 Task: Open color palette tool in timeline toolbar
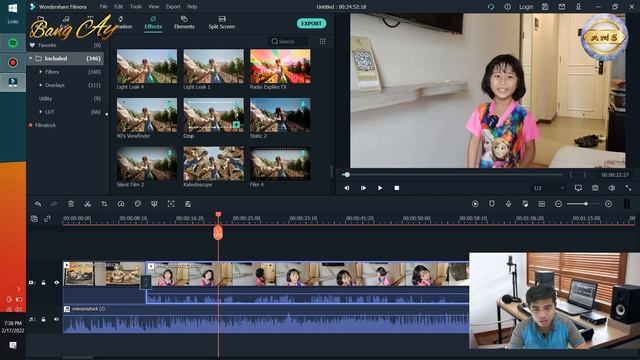(138, 204)
